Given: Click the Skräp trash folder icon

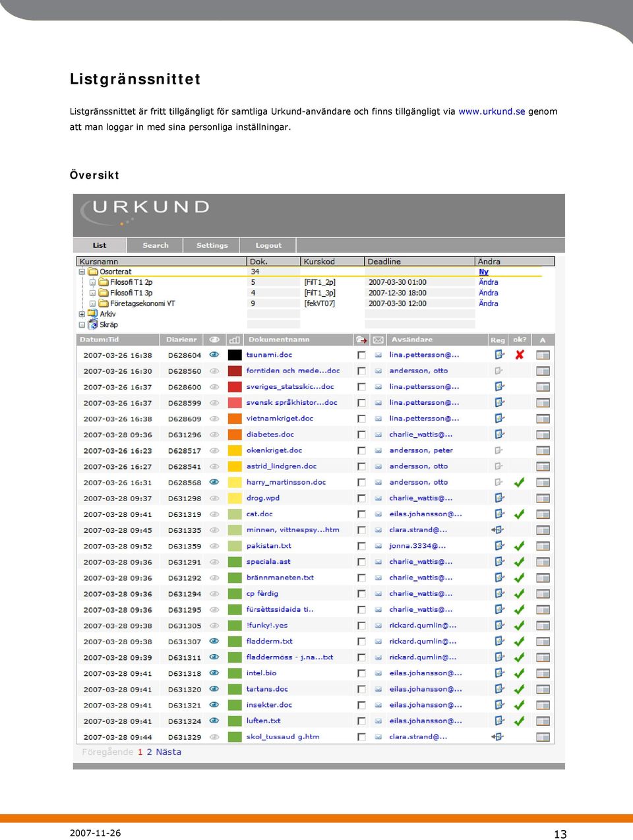Looking at the screenshot, I should click(93, 324).
